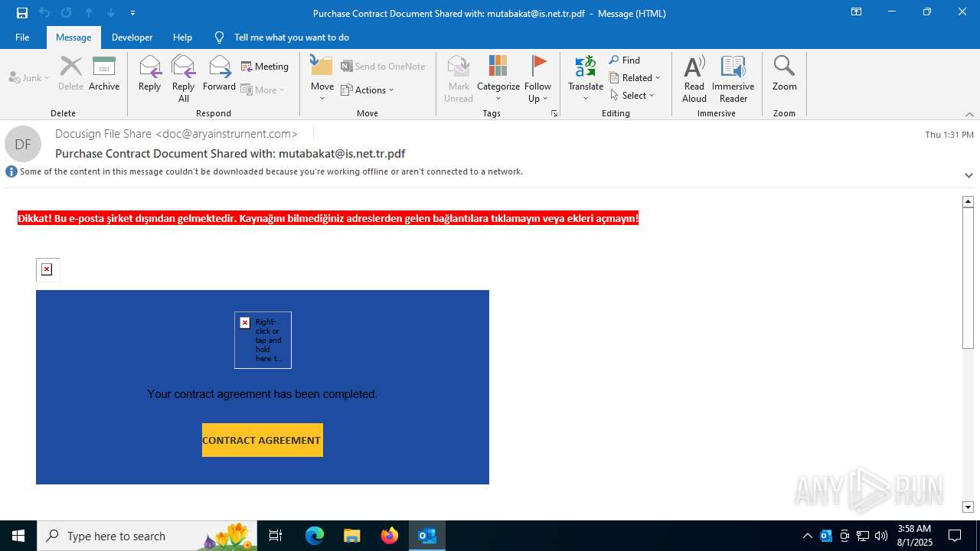Click the vertical scrollbar thumb
Viewport: 980px width, 551px height.
[968, 278]
